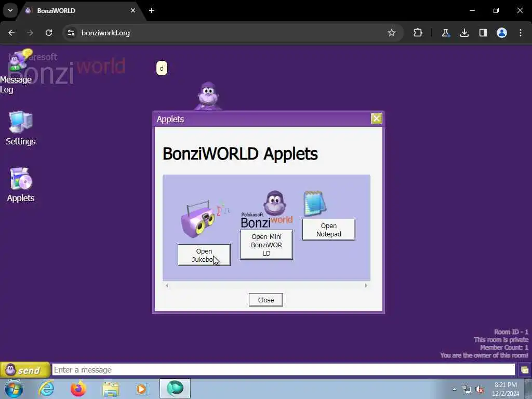Go back in browser history
The height and width of the screenshot is (399, 532).
[x=11, y=33]
